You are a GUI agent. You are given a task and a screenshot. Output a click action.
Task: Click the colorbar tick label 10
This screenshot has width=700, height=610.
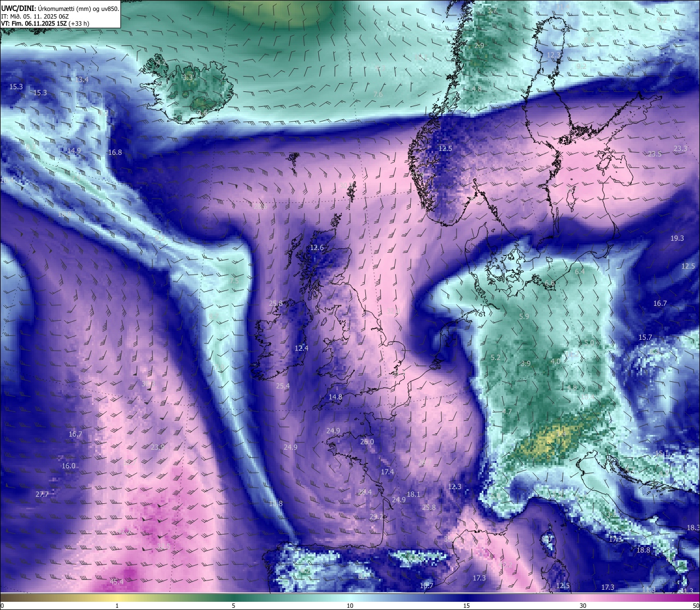coord(350,605)
